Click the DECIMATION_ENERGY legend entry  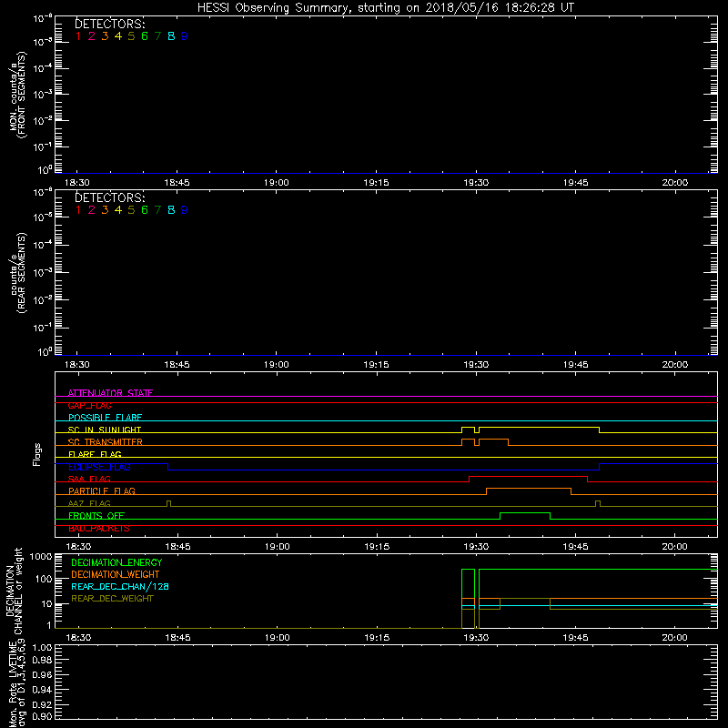point(116,562)
